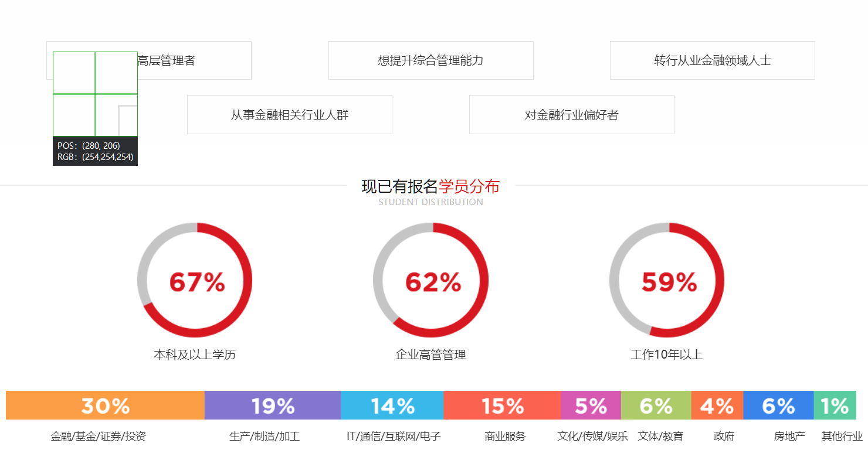Select the purple 19% bar segment
Image resolution: width=868 pixels, height=450 pixels.
(273, 405)
